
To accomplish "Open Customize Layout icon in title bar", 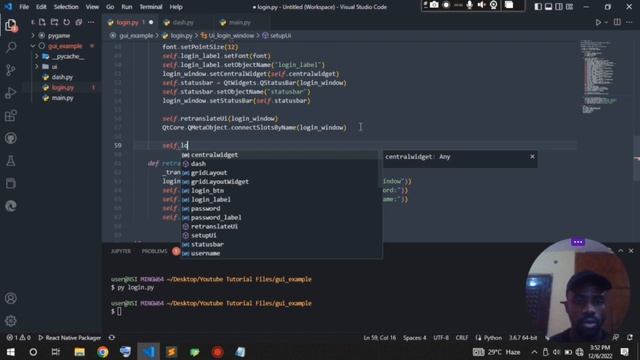I will tap(569, 7).
